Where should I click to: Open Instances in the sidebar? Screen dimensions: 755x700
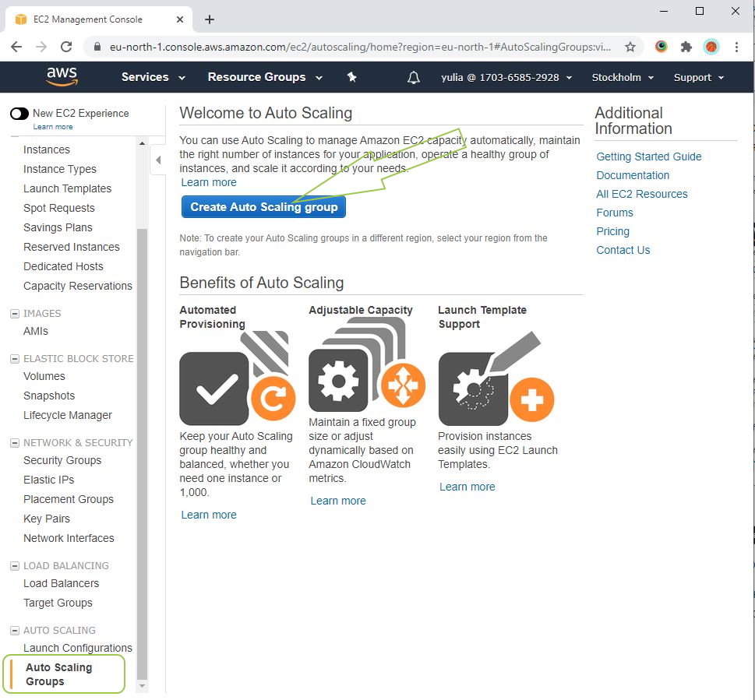pyautogui.click(x=47, y=149)
